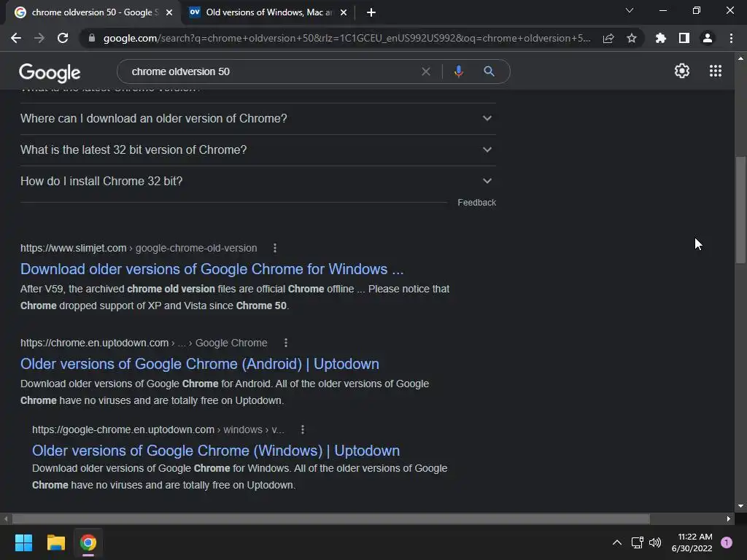747x560 pixels.
Task: Click the scroll up arrow
Action: [x=740, y=58]
